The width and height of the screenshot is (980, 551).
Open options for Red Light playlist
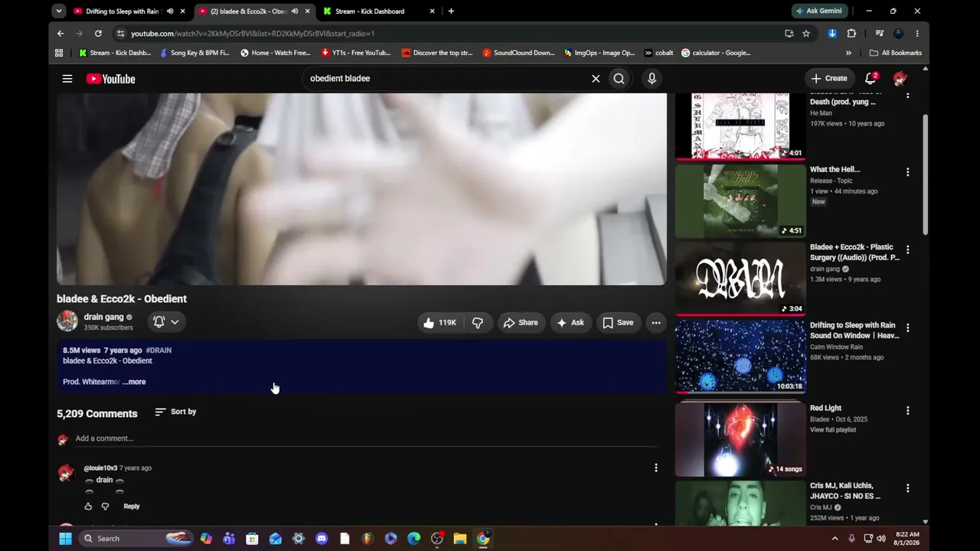pyautogui.click(x=908, y=410)
